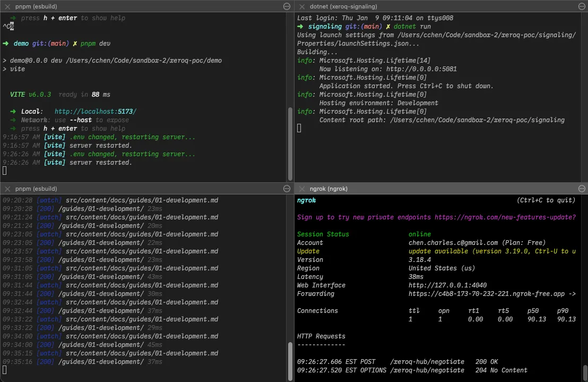Click the 'Properties/launchSettings.json...' line
Viewport: 588px width, 382px height.
[358, 44]
